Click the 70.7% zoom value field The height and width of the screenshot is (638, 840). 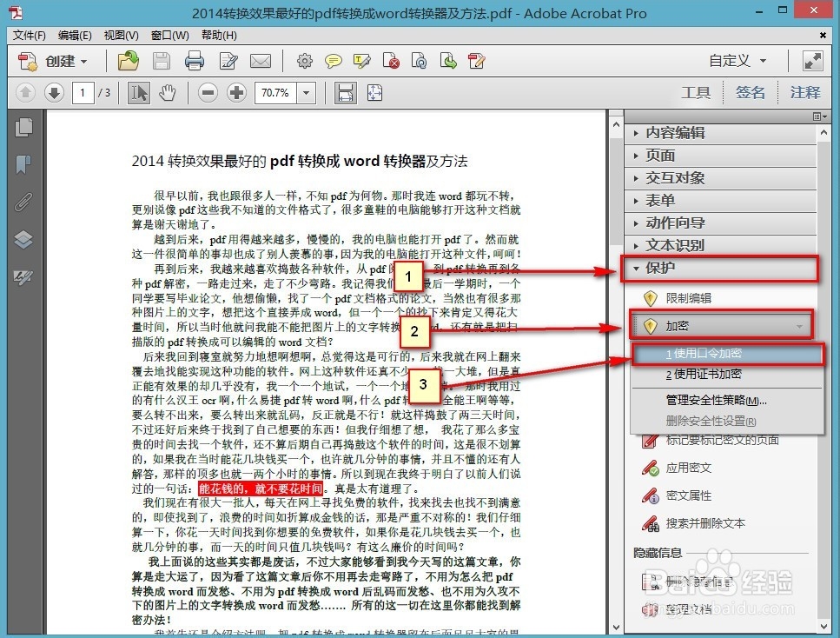point(275,93)
